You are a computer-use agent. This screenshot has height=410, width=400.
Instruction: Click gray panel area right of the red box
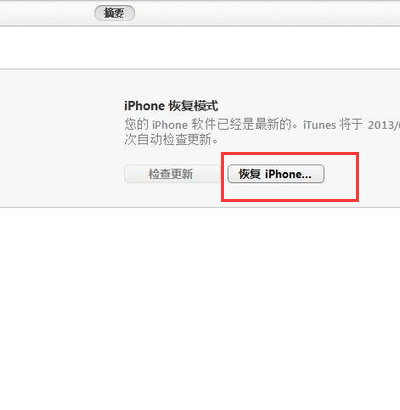[379, 177]
